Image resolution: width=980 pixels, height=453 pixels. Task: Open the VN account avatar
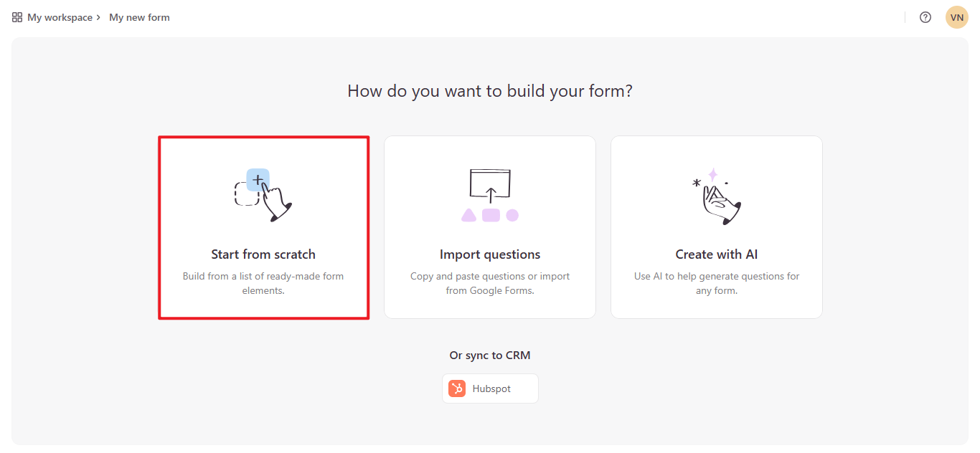(956, 16)
